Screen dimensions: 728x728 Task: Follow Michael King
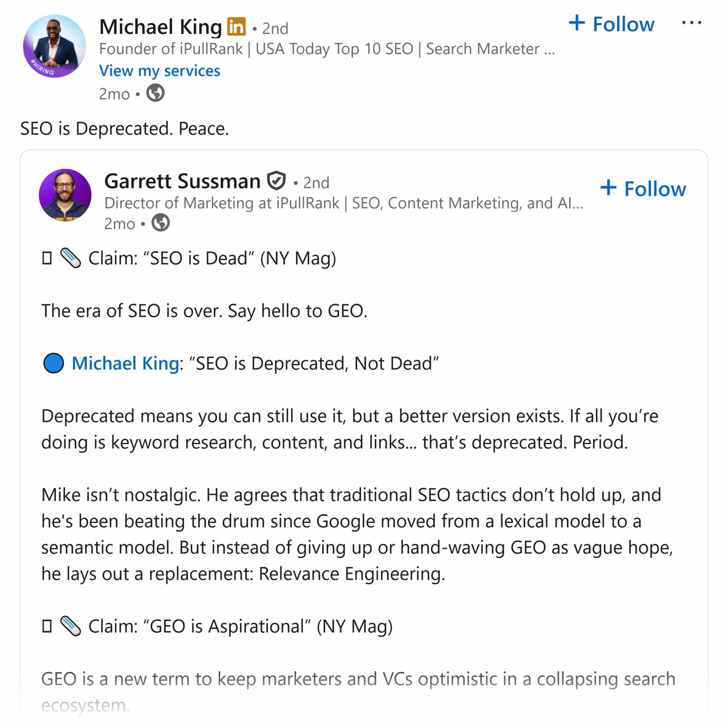point(611,24)
